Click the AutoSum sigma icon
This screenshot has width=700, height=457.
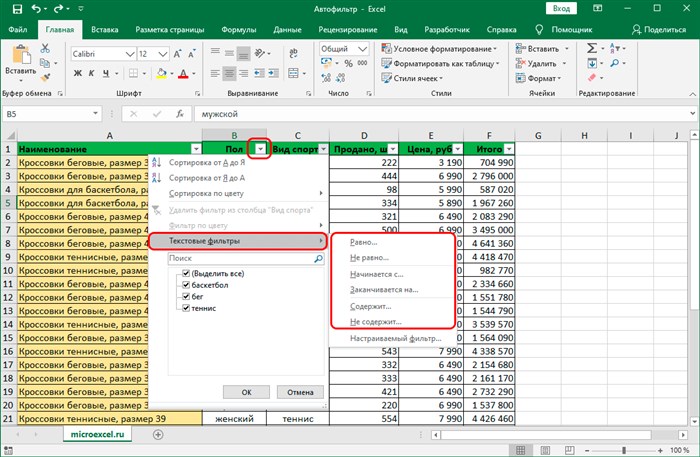coord(592,48)
